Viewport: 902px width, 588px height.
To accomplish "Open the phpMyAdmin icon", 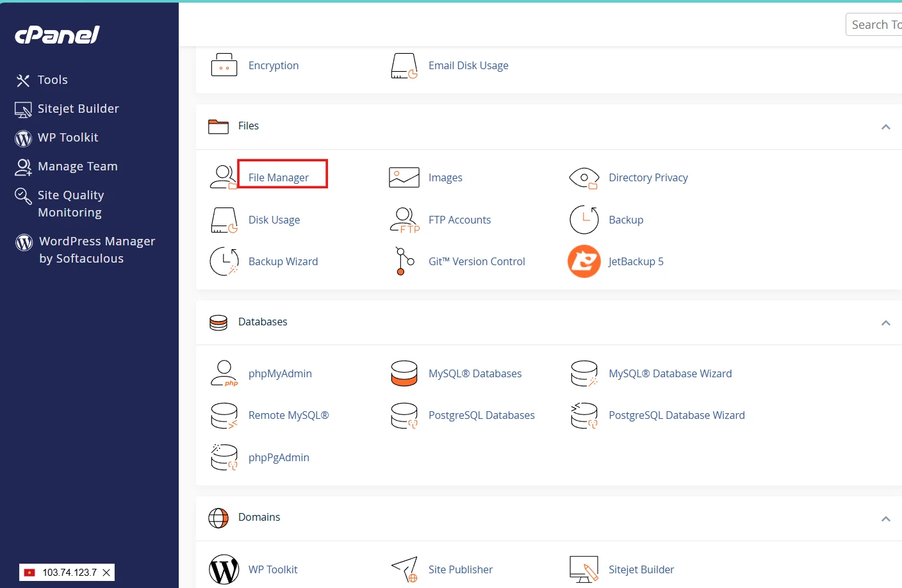I will point(224,373).
